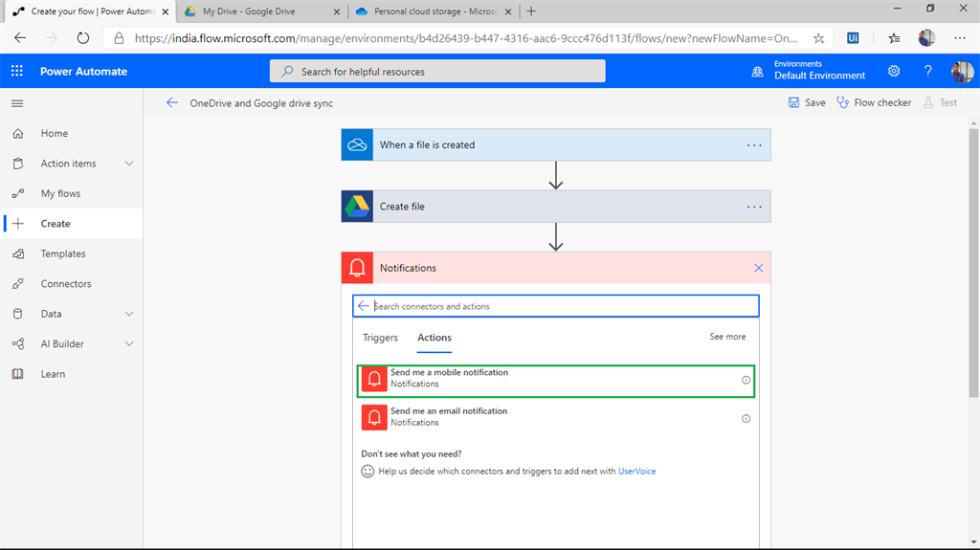This screenshot has height=550, width=980.
Task: Click the Action items clipboard icon
Action: [18, 164]
